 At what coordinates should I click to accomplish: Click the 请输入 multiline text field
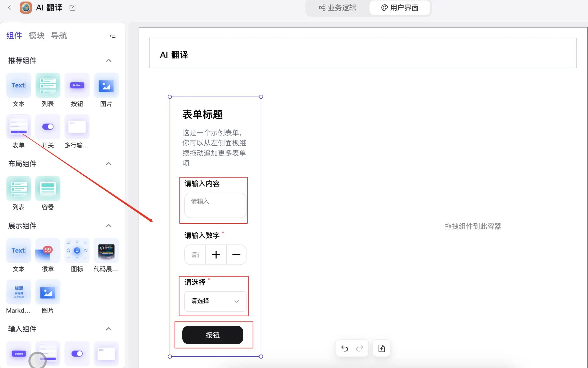(x=215, y=205)
